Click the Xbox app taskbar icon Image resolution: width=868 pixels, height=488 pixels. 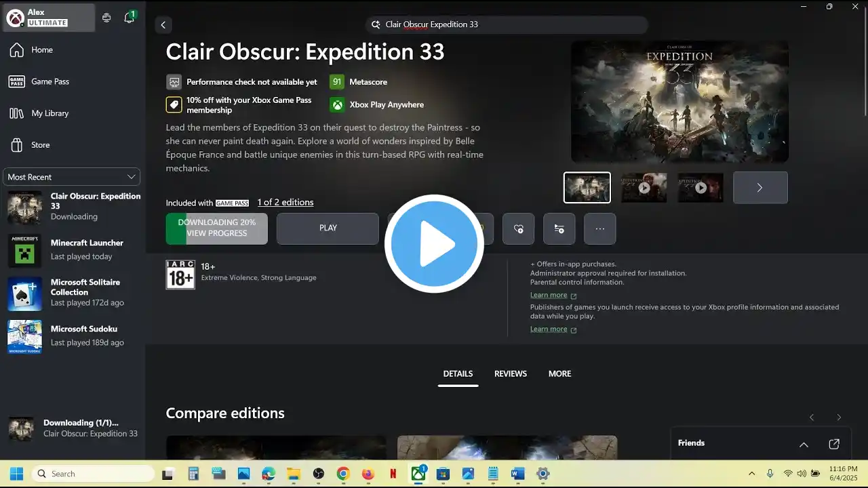click(x=418, y=474)
